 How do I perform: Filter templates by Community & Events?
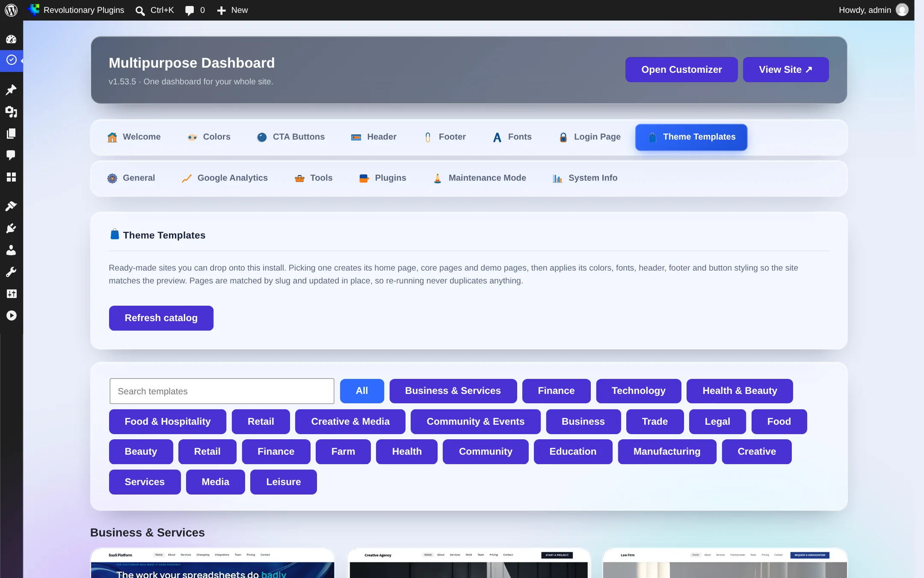[476, 422]
